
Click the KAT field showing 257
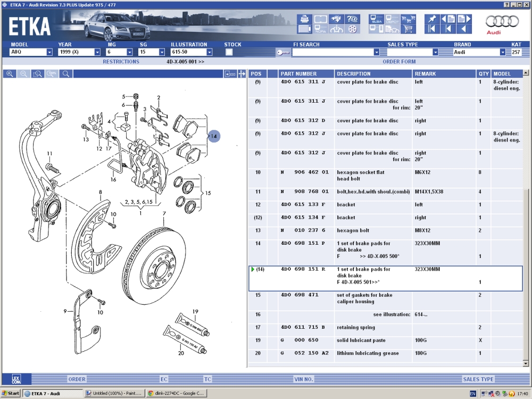click(x=516, y=52)
